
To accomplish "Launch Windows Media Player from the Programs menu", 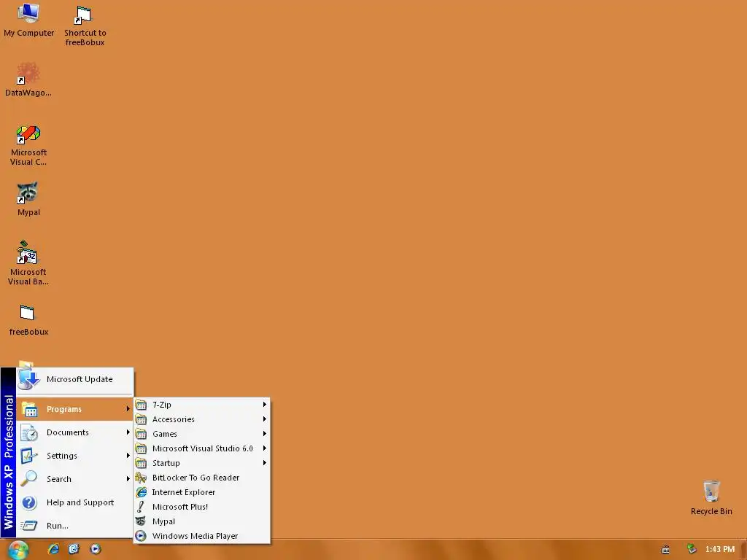I will click(202, 536).
